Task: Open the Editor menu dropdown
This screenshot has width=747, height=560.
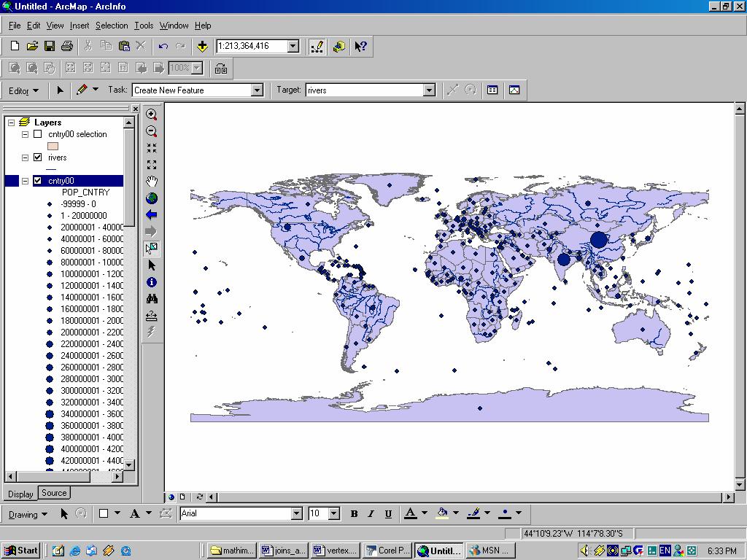Action: click(x=23, y=90)
